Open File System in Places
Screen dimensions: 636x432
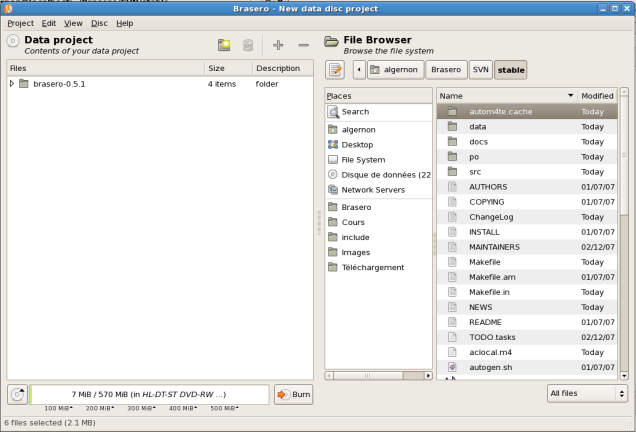click(378, 160)
